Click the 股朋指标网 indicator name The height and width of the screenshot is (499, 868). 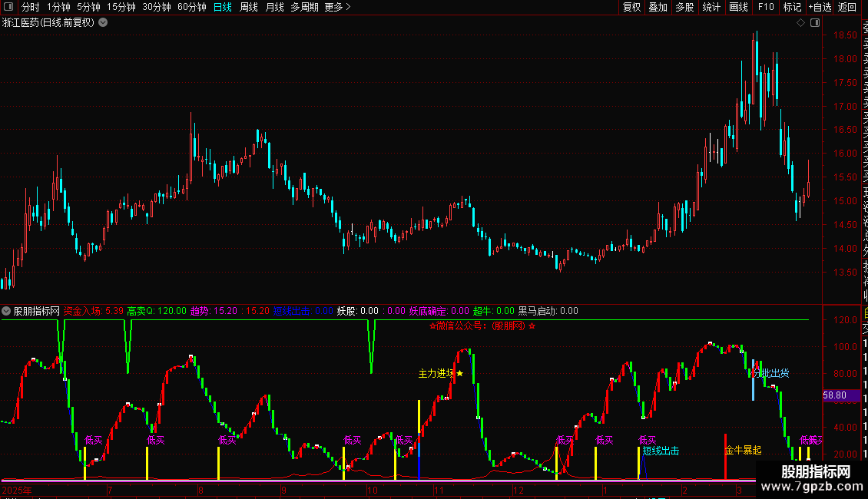(37, 311)
